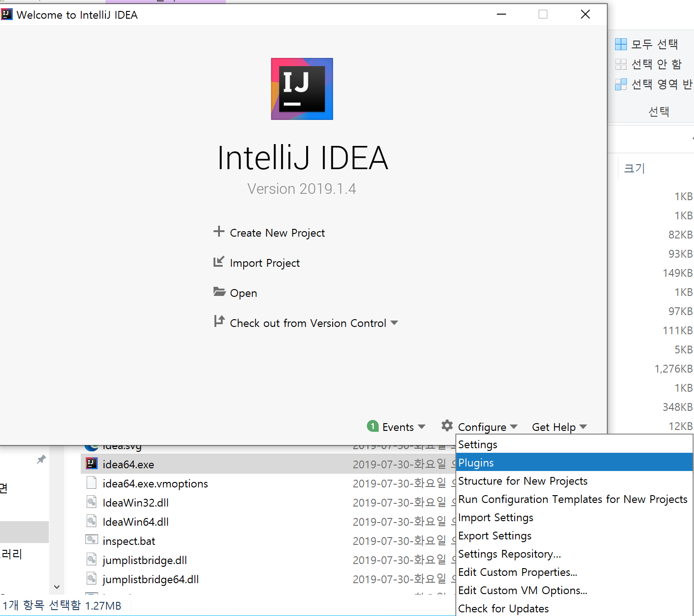
Task: Click the IntelliJ IDEA logo image
Action: point(302,89)
